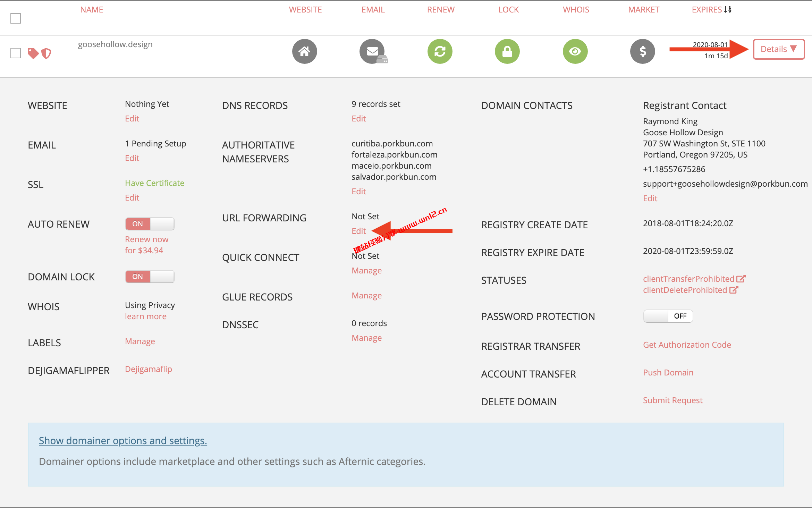The image size is (812, 508).
Task: Check the gooseghollow.design row checkbox
Action: coord(16,53)
